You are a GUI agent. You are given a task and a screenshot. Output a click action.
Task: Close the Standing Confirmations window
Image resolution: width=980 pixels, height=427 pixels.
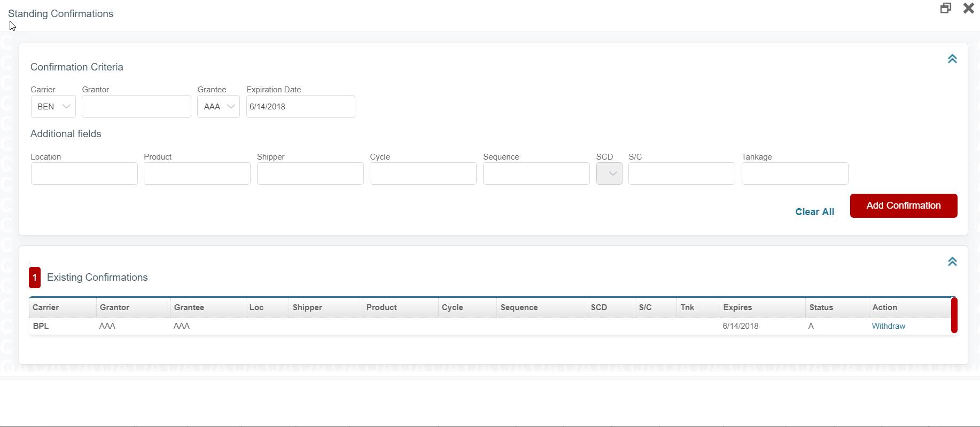968,8
